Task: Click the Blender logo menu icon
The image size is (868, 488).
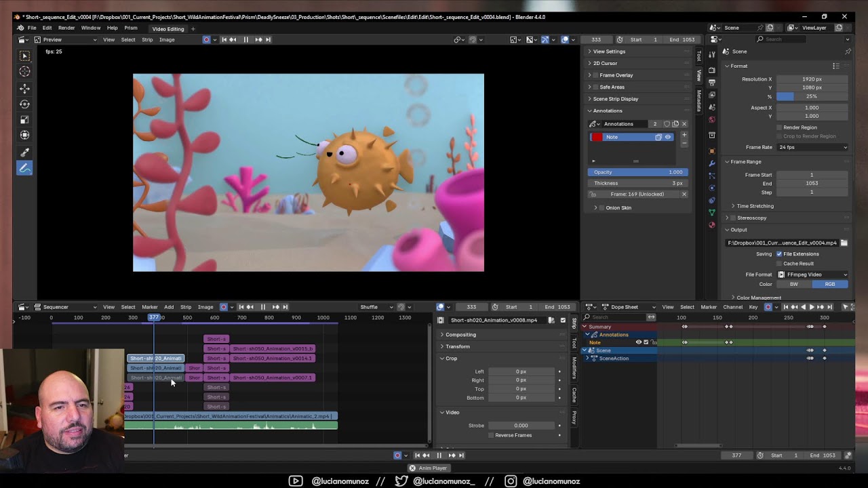Action: point(20,28)
